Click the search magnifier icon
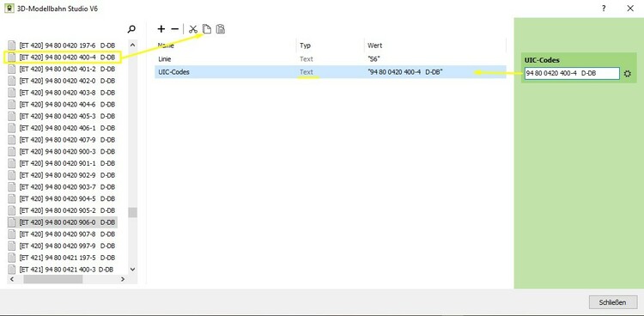 point(131,29)
